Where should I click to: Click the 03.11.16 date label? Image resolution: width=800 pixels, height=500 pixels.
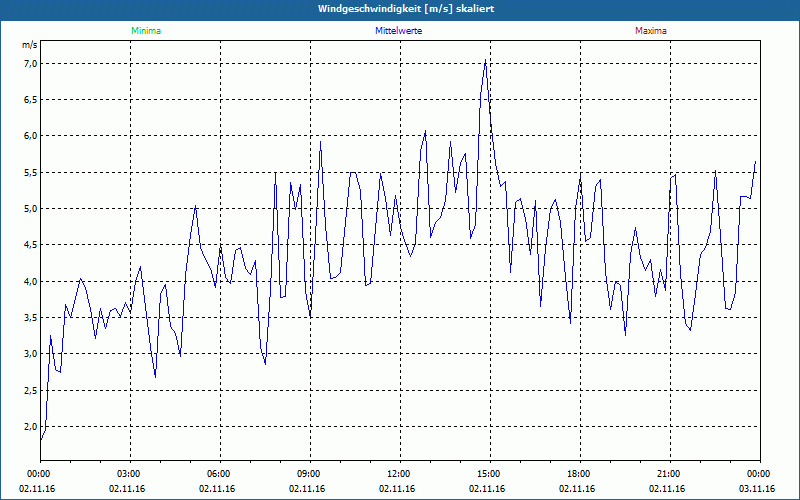click(x=757, y=489)
